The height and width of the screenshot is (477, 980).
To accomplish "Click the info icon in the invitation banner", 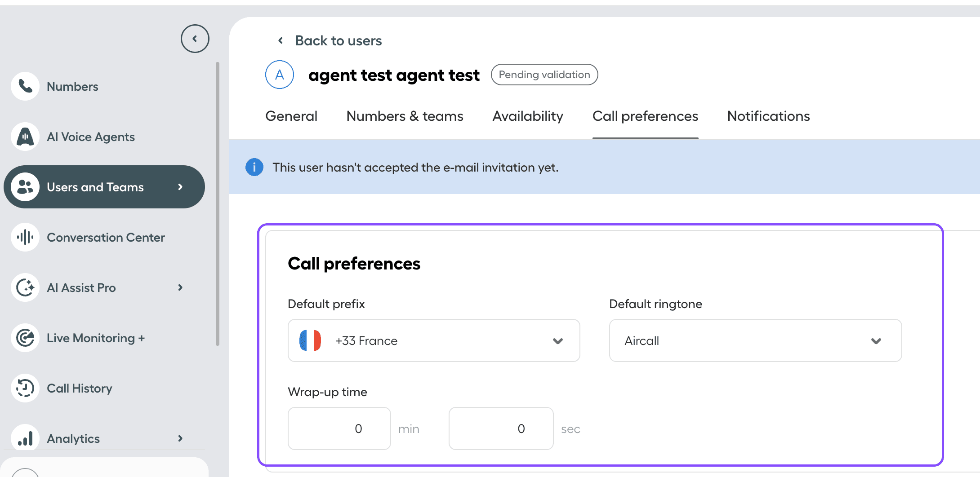I will (254, 167).
